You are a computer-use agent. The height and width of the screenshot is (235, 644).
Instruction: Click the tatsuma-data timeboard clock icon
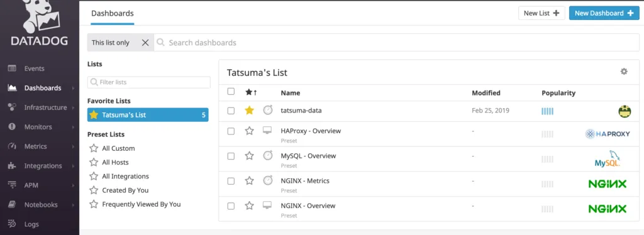(x=268, y=110)
